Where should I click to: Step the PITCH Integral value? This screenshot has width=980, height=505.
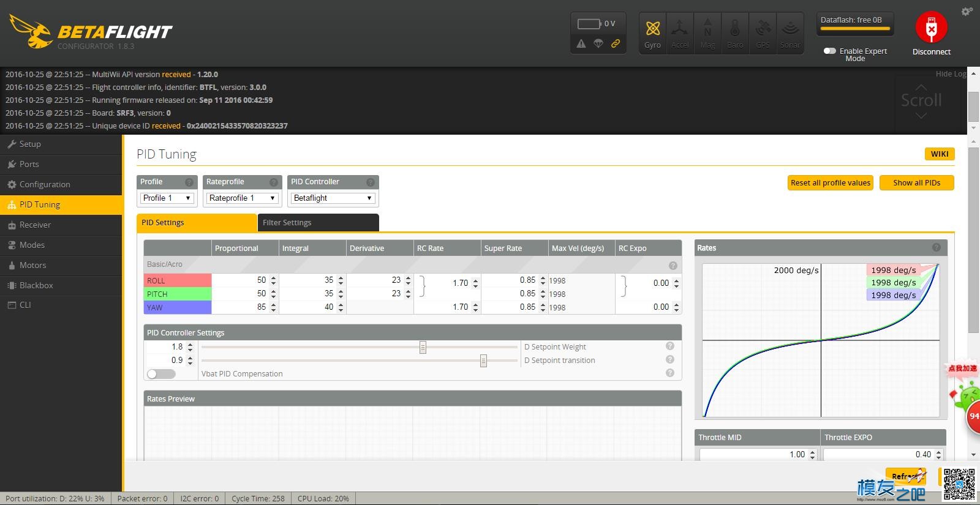pyautogui.click(x=341, y=294)
